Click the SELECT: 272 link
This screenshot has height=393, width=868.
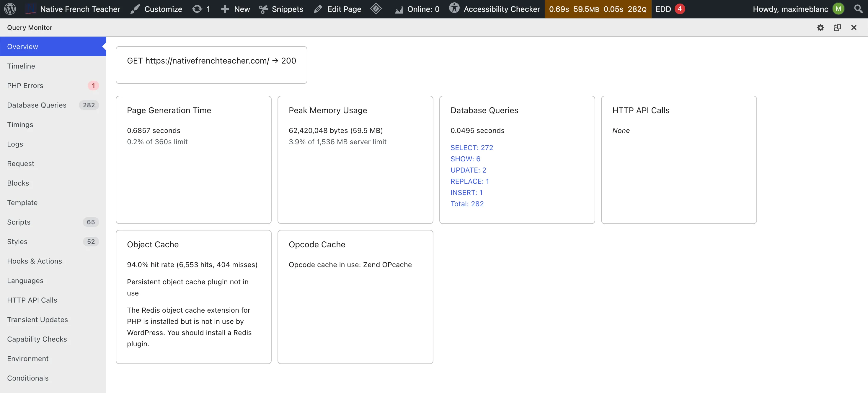(x=471, y=148)
